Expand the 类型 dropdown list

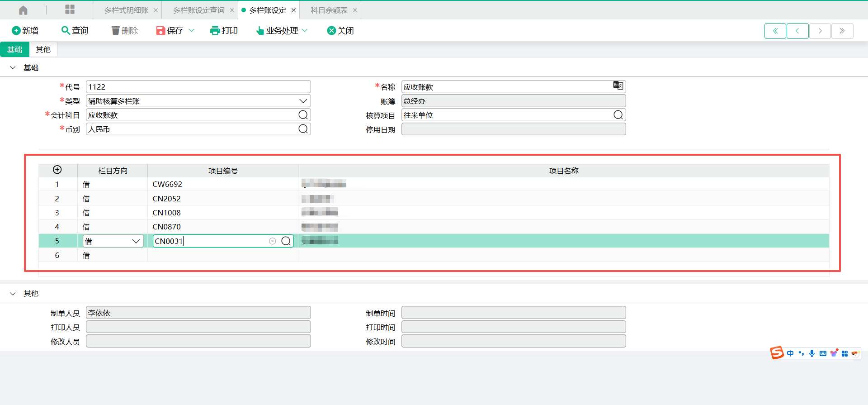tap(303, 101)
